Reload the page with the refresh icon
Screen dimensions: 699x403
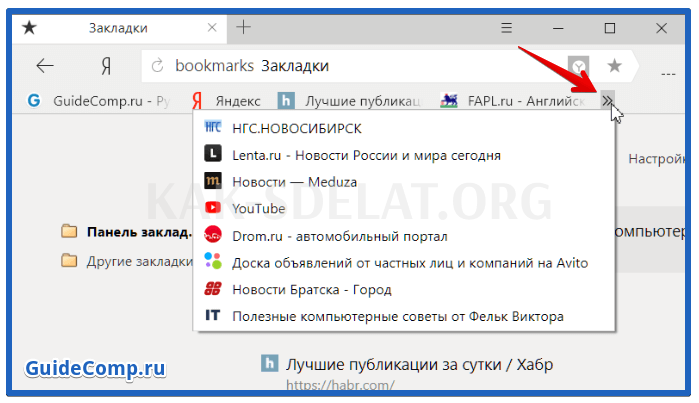coord(157,66)
